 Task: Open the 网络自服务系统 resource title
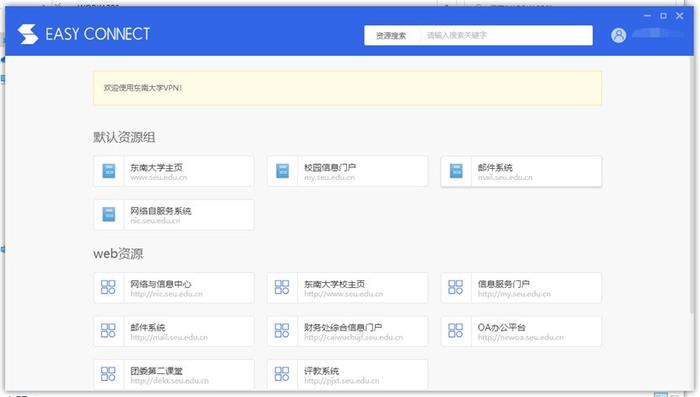(x=161, y=211)
